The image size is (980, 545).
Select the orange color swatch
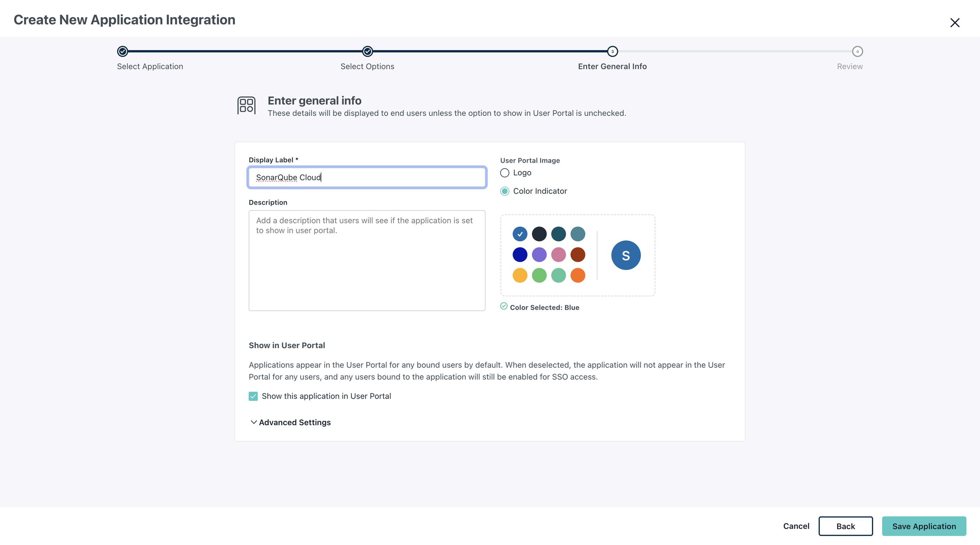pos(578,276)
